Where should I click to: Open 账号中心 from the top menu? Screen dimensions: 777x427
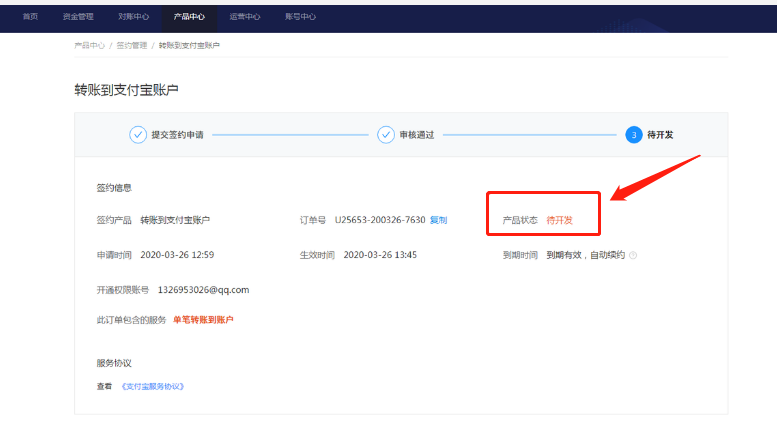pos(300,17)
